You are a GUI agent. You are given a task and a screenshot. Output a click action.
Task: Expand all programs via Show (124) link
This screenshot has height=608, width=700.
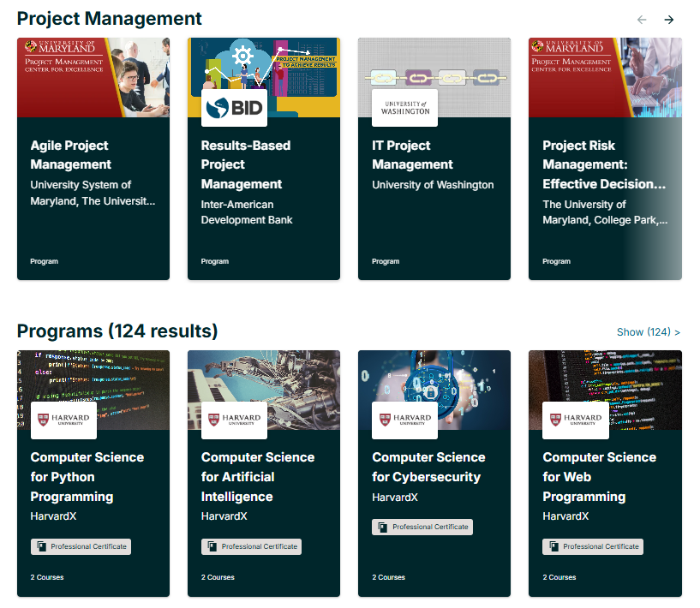(648, 332)
